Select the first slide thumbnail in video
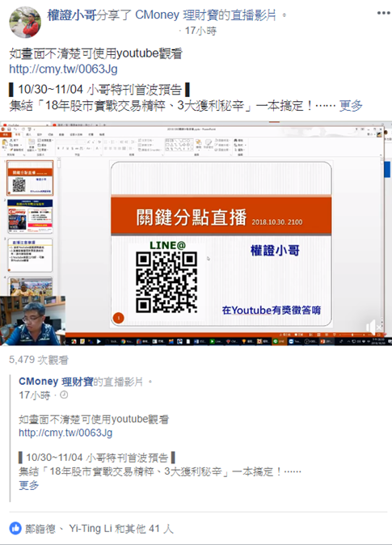The width and height of the screenshot is (392, 545). [x=30, y=178]
